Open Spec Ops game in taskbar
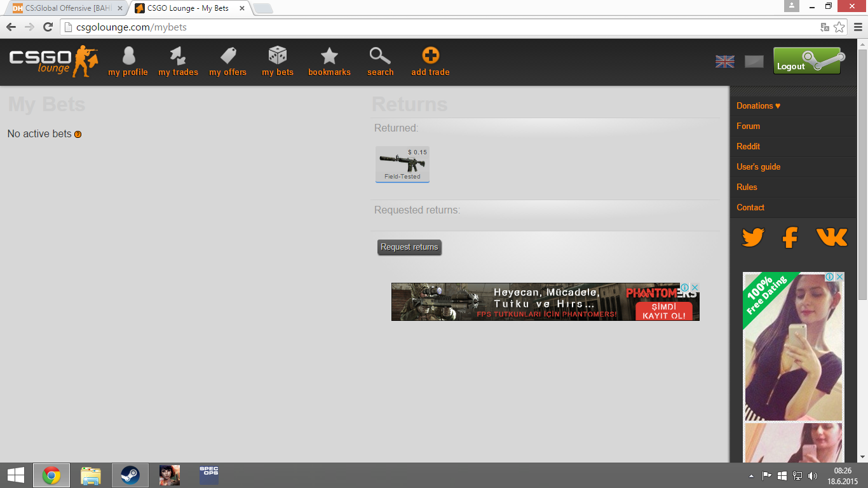 tap(209, 475)
